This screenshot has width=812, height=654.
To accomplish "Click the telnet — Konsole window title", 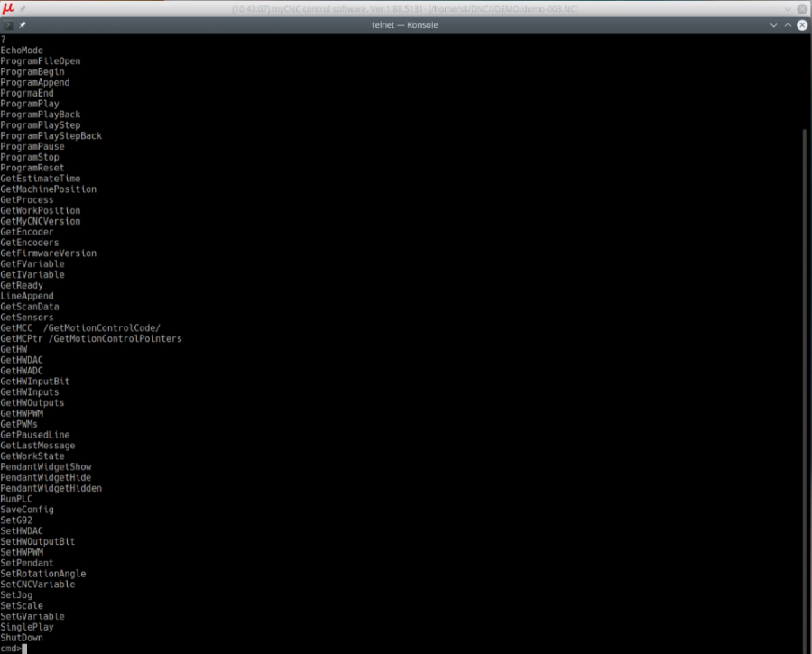I will [x=406, y=24].
